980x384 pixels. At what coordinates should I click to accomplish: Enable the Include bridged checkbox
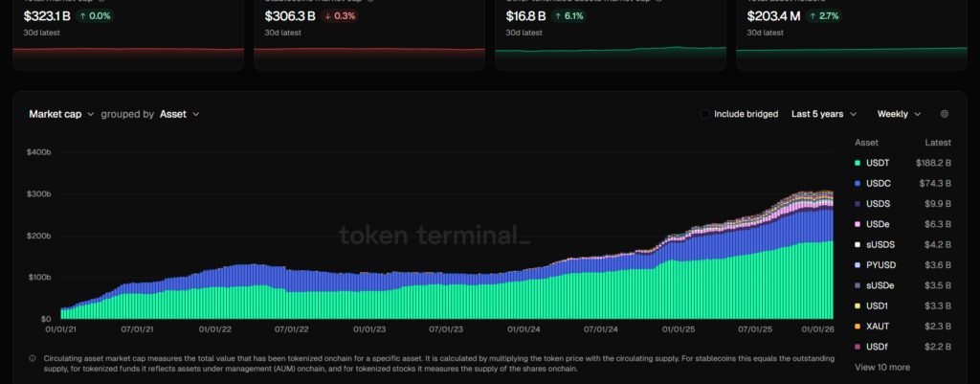[x=705, y=114]
